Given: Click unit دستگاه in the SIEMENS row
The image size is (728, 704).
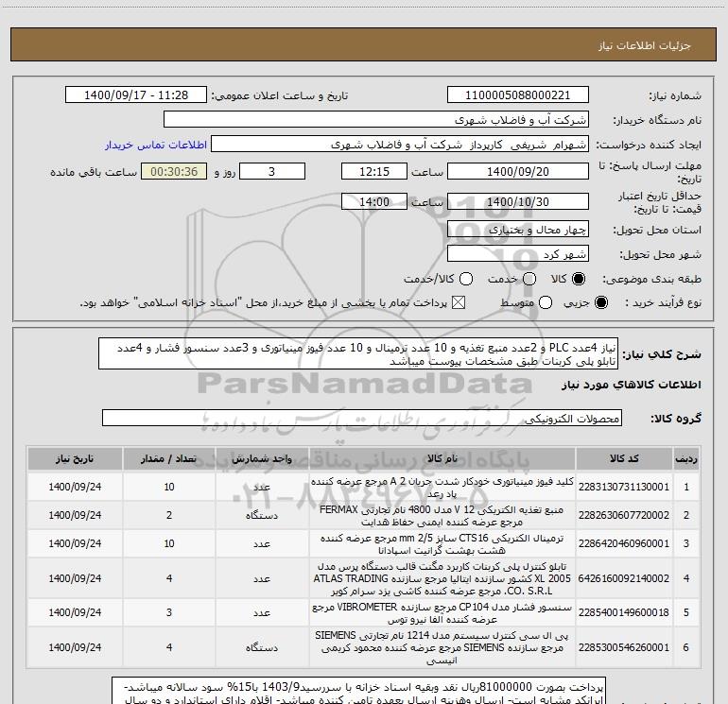Looking at the screenshot, I should [262, 647].
